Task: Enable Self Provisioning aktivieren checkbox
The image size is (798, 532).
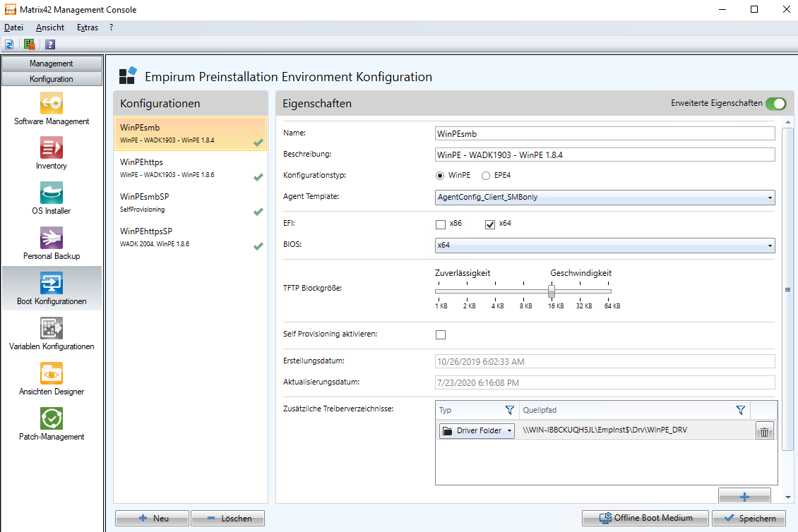Action: [x=441, y=334]
